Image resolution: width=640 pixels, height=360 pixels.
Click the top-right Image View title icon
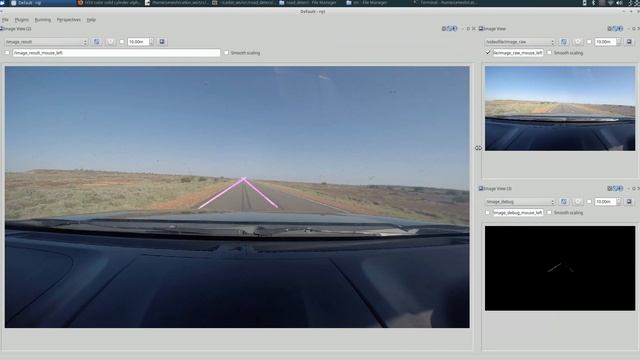pos(481,29)
